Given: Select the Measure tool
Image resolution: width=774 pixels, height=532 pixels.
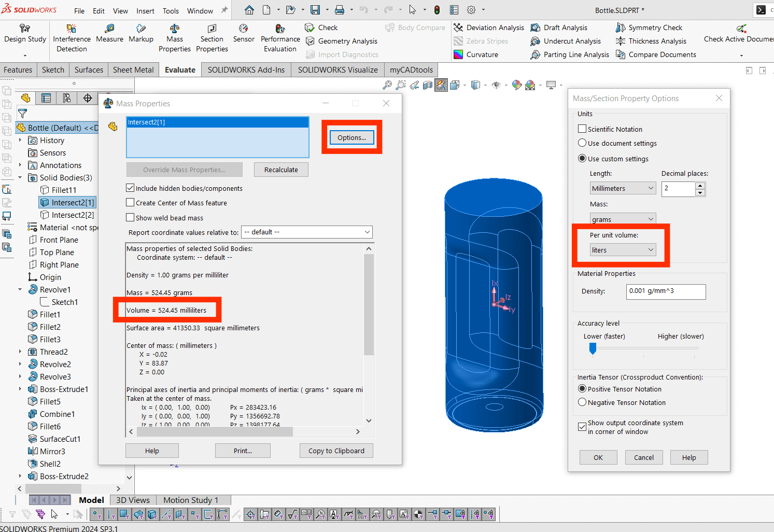Looking at the screenshot, I should [x=109, y=36].
